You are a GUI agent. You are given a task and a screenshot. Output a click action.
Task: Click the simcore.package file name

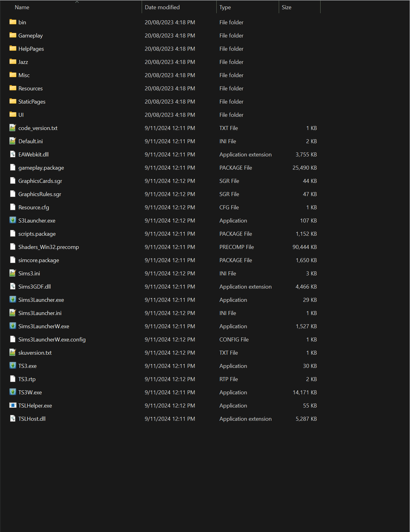click(x=39, y=260)
